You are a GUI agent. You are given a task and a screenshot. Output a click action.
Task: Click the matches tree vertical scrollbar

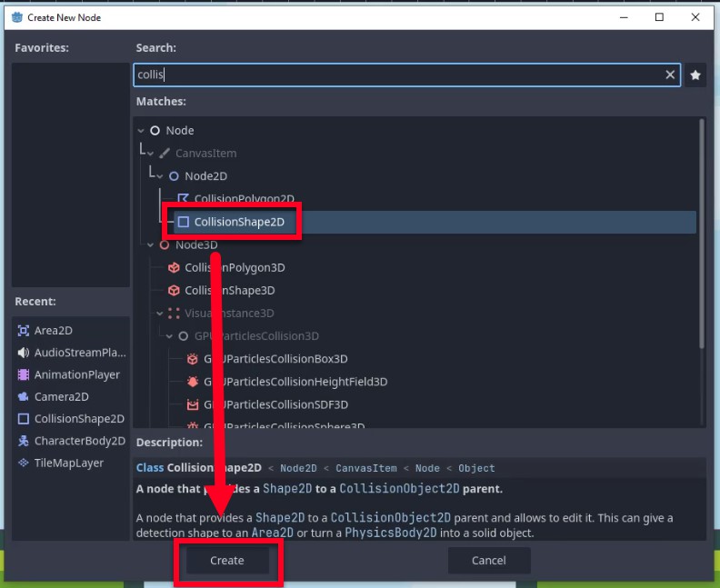pyautogui.click(x=701, y=234)
